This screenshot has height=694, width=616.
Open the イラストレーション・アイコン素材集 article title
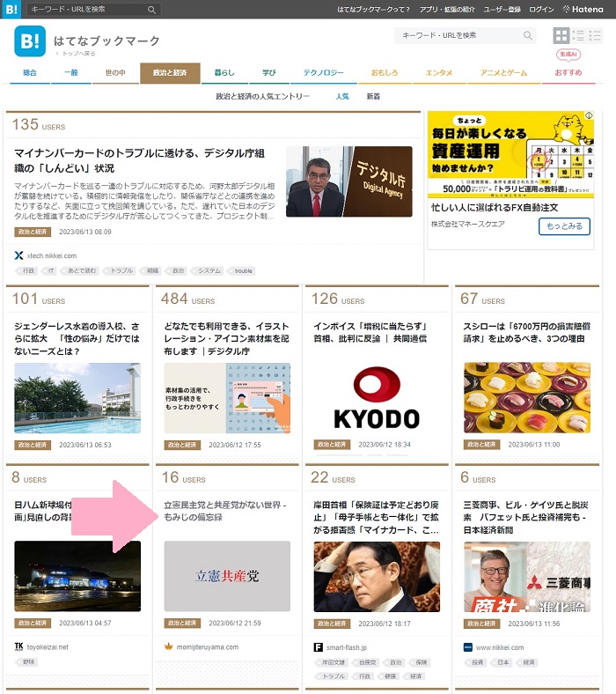pyautogui.click(x=226, y=338)
